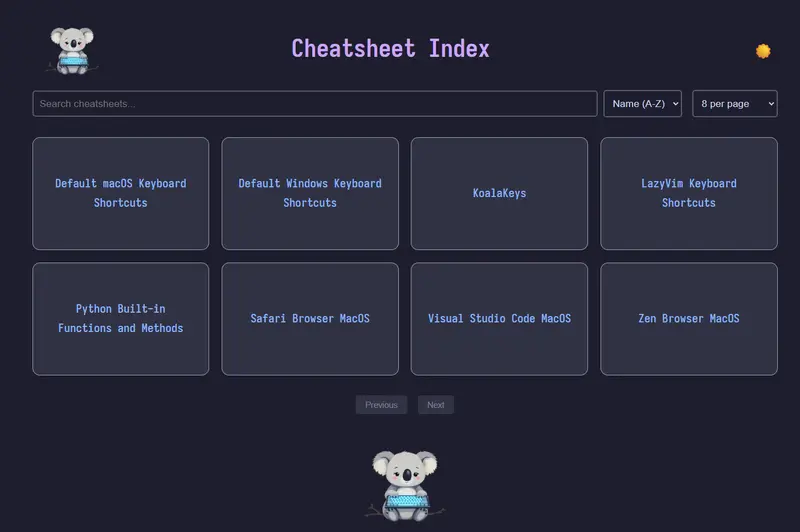Open the Zen Browser MacOS cheatsheet
Image resolution: width=800 pixels, height=532 pixels.
pos(688,319)
